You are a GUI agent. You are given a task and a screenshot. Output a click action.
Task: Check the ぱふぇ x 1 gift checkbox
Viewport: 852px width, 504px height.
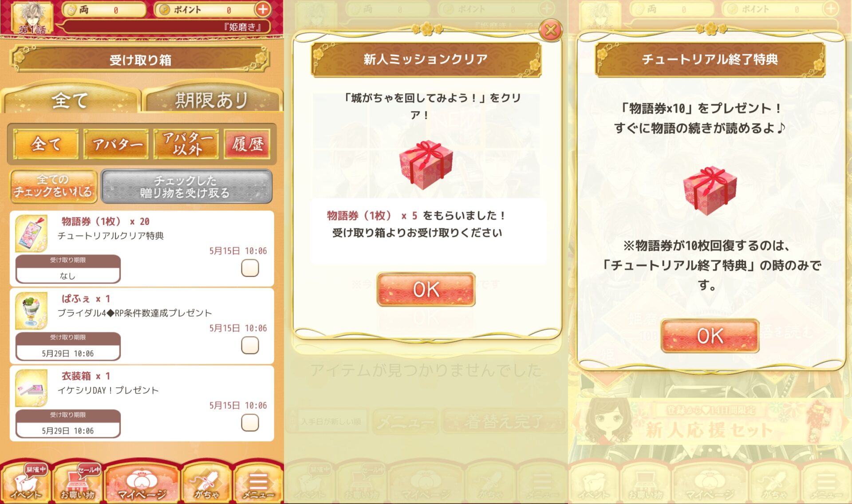pos(250,345)
